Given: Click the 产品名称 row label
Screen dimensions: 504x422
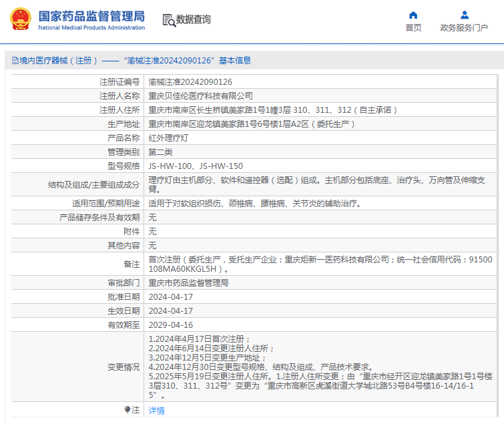Looking at the screenshot, I should click(x=123, y=138).
